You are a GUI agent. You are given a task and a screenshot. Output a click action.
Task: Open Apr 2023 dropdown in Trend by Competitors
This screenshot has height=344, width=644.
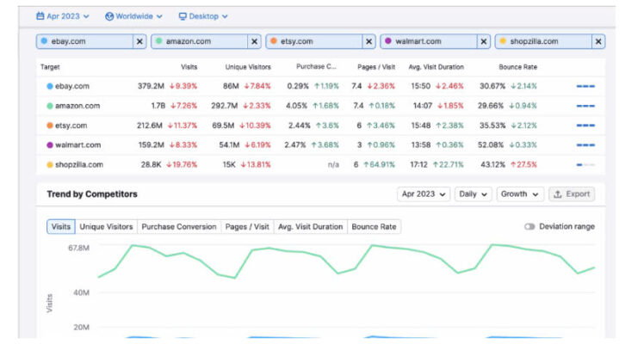(424, 194)
